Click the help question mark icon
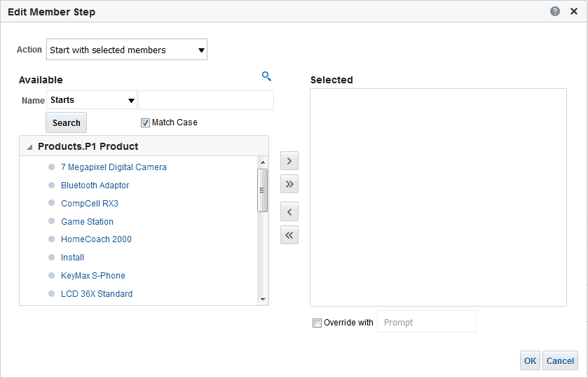 555,11
